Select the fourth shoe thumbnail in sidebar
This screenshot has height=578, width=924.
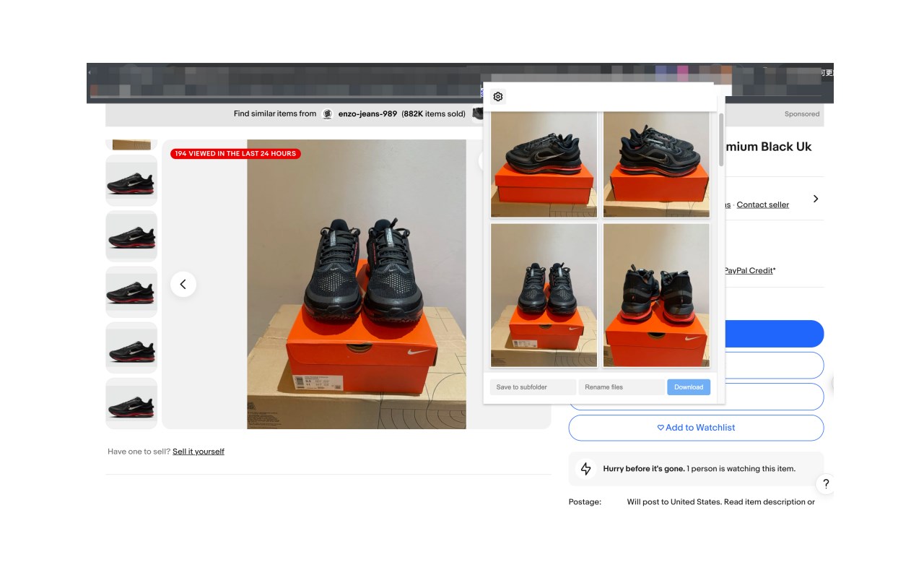131,348
